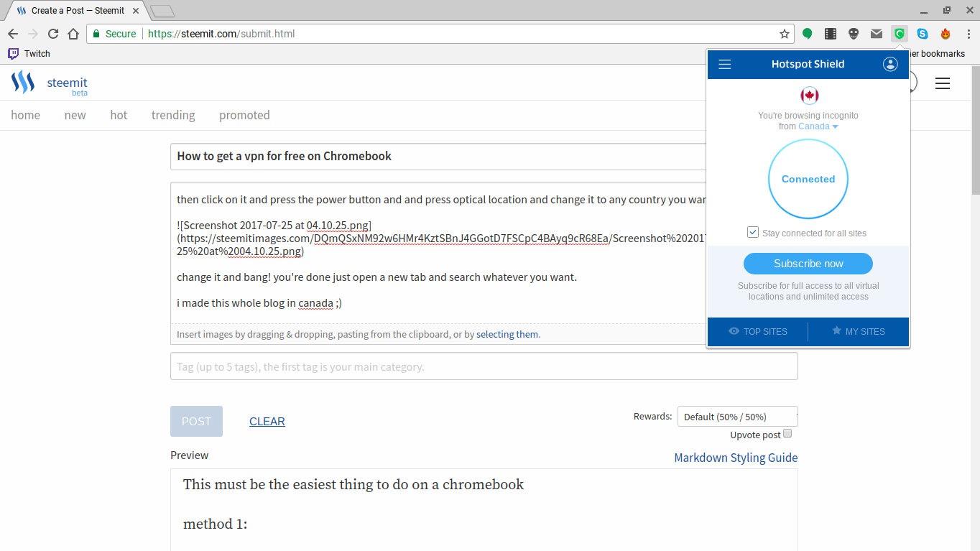Open the Skype extension icon
Screen dimensions: 980x551
[923, 34]
